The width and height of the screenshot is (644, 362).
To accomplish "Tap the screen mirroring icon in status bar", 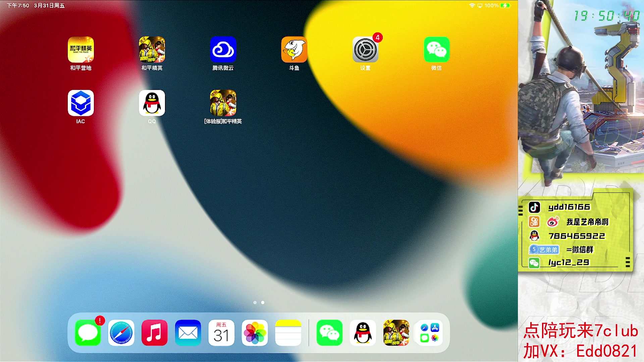I will (x=480, y=5).
